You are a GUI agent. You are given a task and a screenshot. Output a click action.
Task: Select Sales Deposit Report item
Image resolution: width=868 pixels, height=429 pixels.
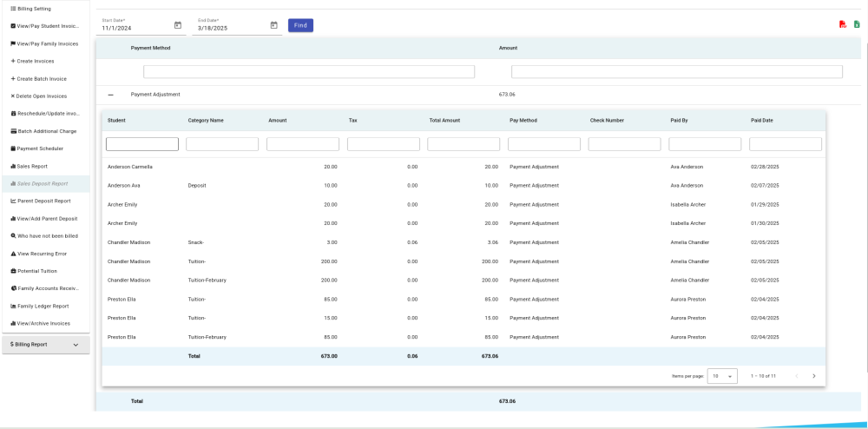click(x=46, y=183)
